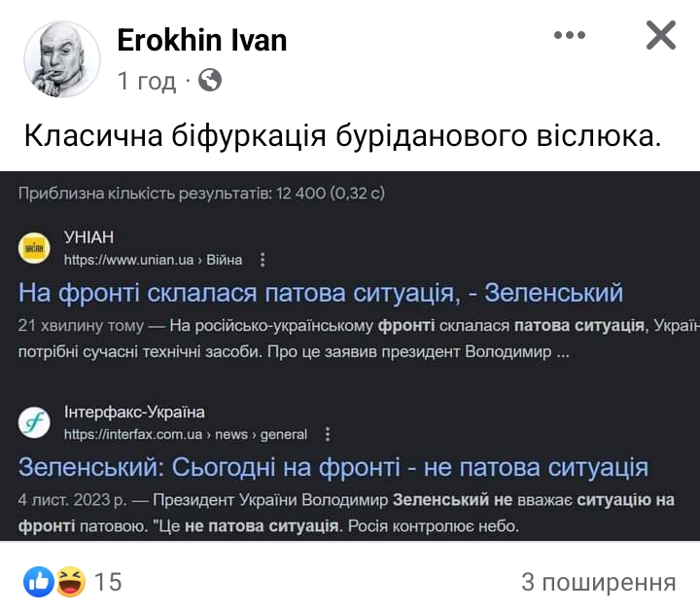The height and width of the screenshot is (612, 700).
Task: Click the post caption about Buridan's donkey
Action: pos(342,135)
